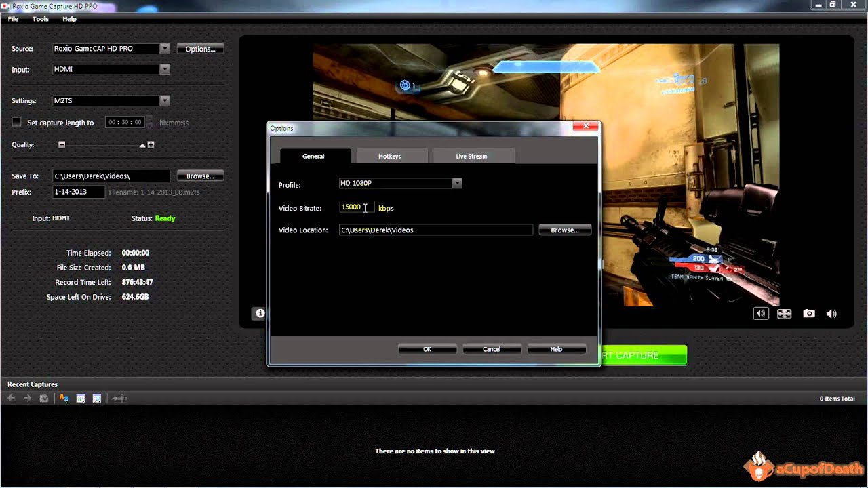
Task: Open the Profile HD 1080P dropdown
Action: (457, 183)
